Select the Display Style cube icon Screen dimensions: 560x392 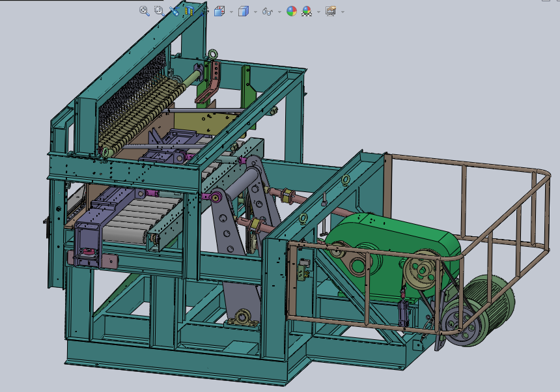(x=244, y=11)
